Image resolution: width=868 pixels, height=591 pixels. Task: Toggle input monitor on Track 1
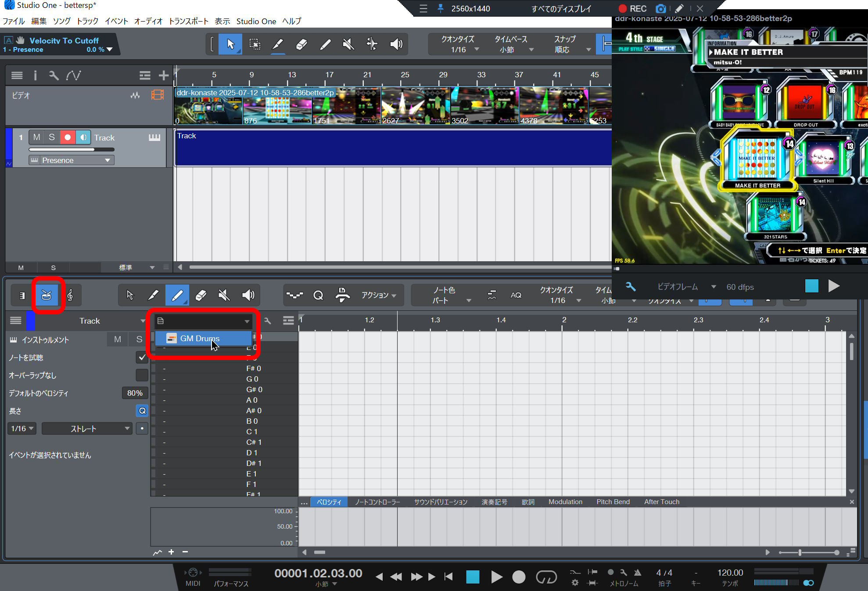(x=83, y=137)
